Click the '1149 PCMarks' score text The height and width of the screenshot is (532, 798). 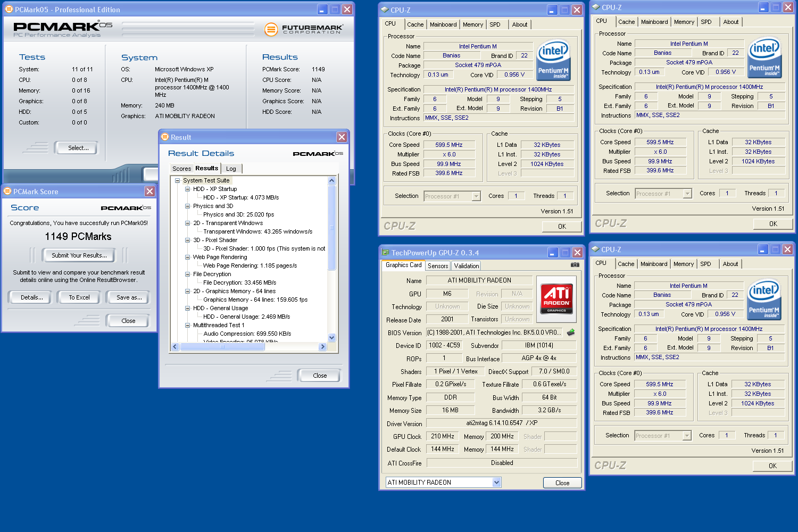pos(78,237)
